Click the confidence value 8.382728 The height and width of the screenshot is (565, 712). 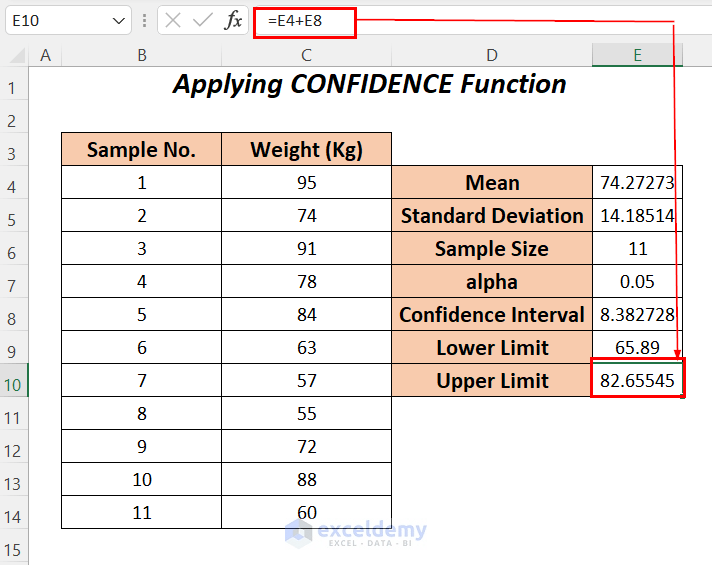point(637,314)
